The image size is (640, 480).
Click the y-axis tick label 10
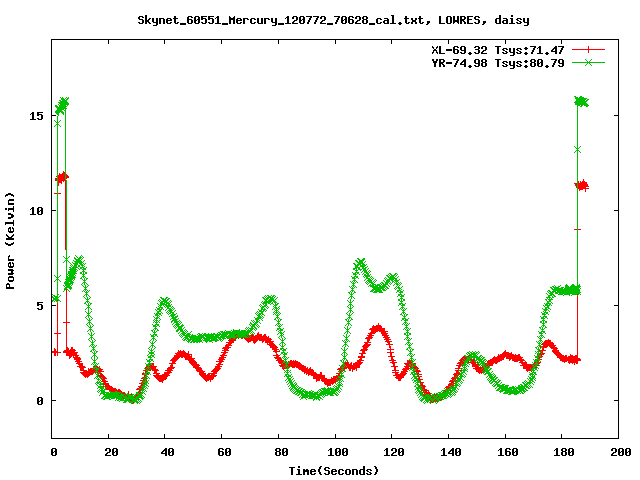click(36, 211)
